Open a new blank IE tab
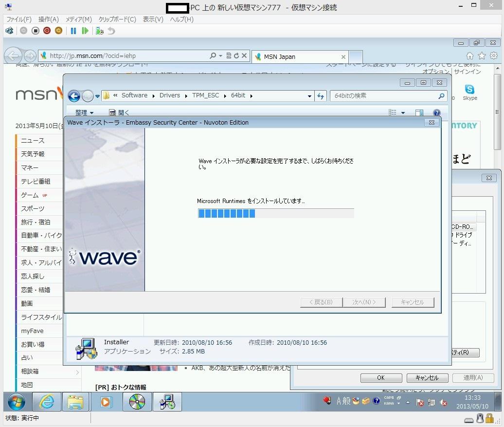The image size is (504, 427). (x=356, y=57)
